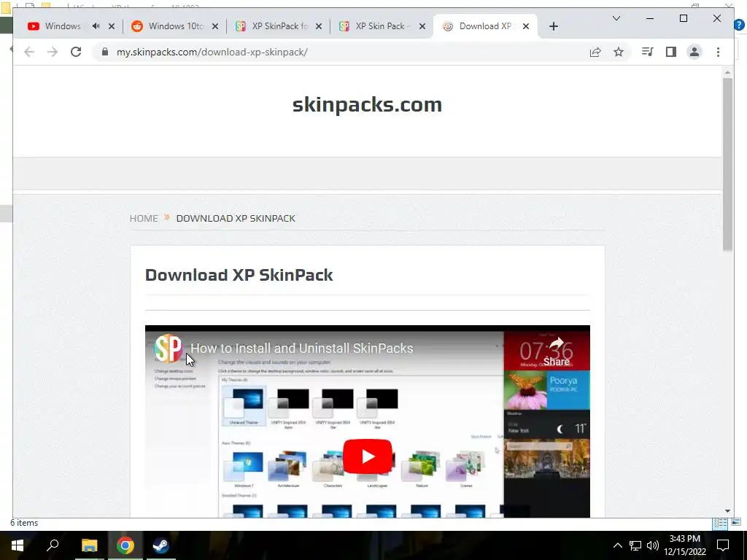Click Chrome icon in taskbar
Image resolution: width=747 pixels, height=560 pixels.
click(125, 545)
